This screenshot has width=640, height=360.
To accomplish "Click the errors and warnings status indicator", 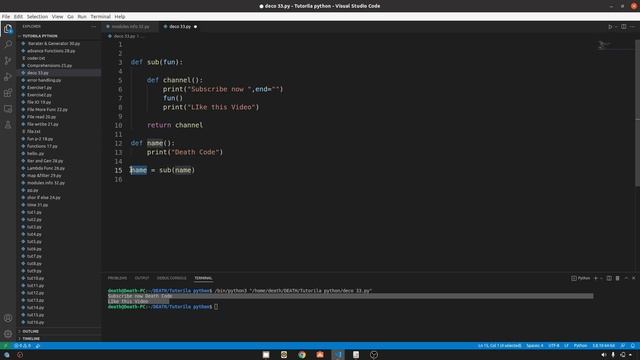I will tap(22, 346).
